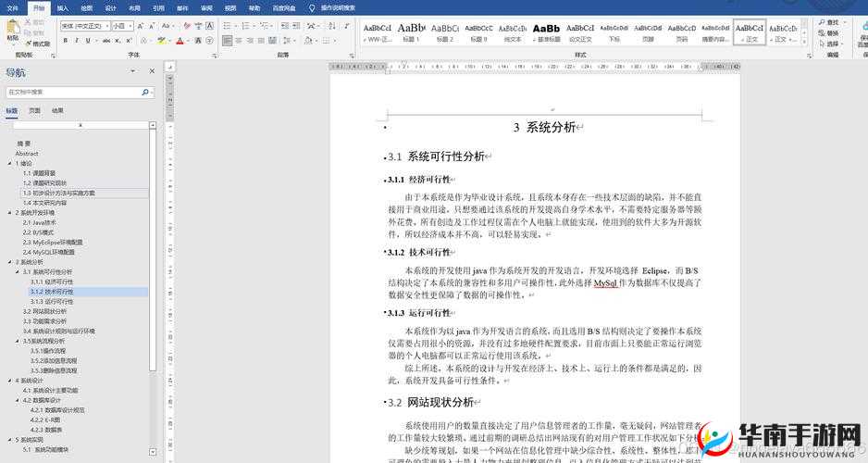The width and height of the screenshot is (868, 463).
Task: Open Line Spacing options
Action: coord(288,41)
